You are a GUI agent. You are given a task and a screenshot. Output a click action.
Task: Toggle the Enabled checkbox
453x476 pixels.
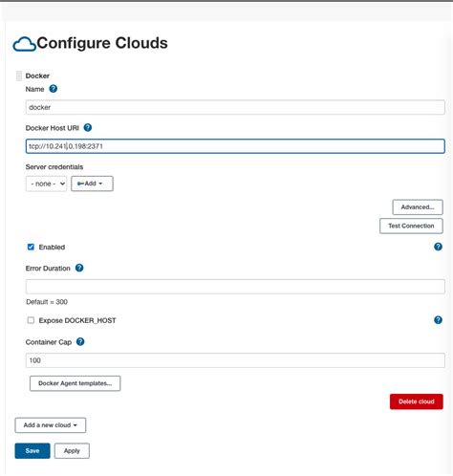[31, 247]
